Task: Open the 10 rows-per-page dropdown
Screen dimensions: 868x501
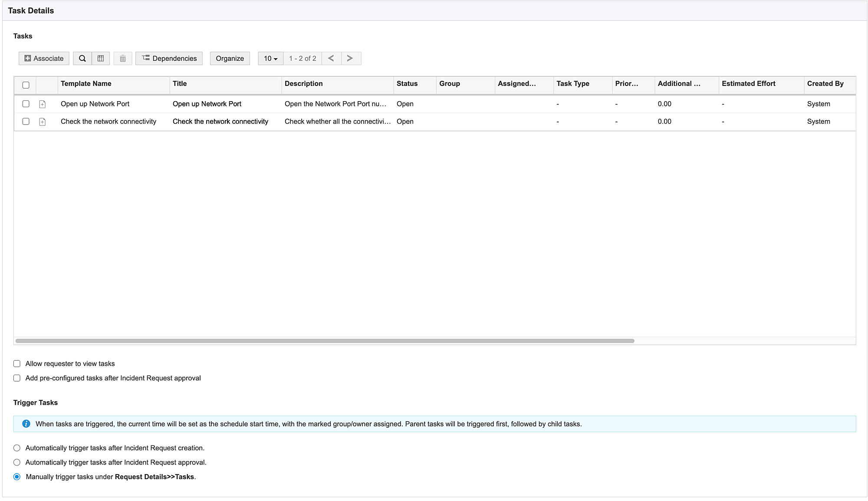Action: pyautogui.click(x=270, y=58)
